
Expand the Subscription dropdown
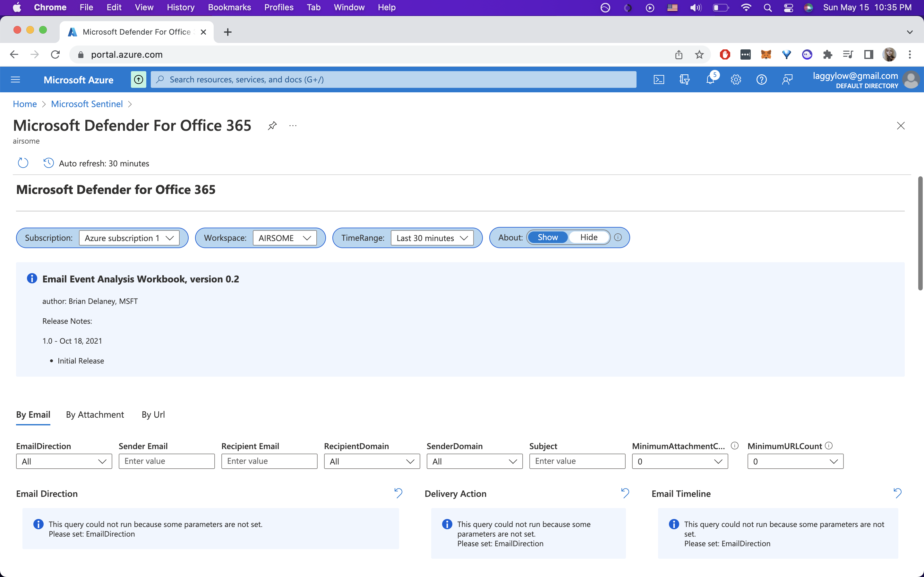point(129,238)
